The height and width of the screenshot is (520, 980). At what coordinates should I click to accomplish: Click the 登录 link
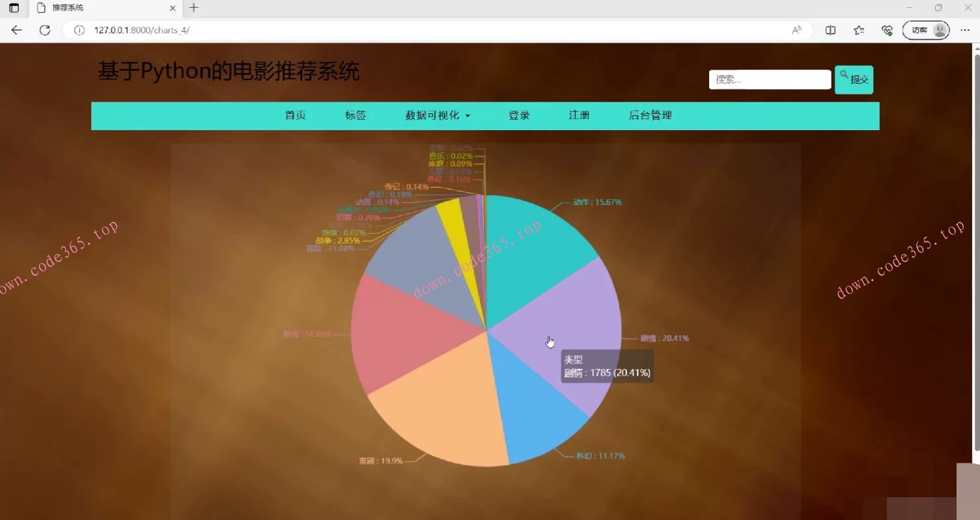coord(519,115)
